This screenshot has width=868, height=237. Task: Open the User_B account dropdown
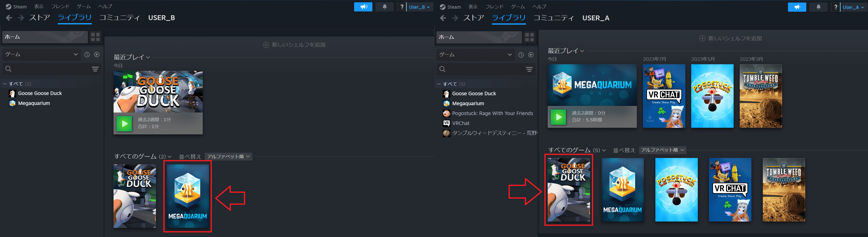(419, 7)
